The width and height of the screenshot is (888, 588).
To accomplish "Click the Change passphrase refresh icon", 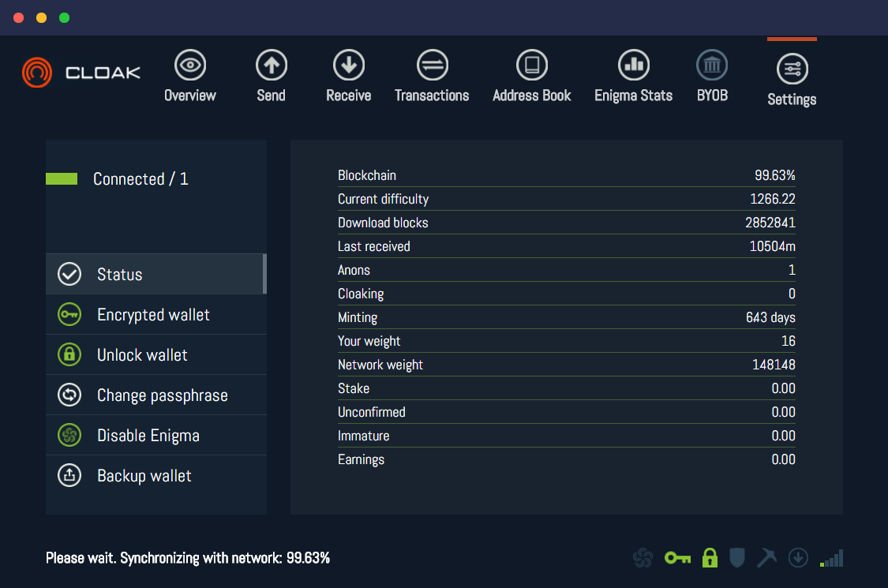I will coord(69,395).
